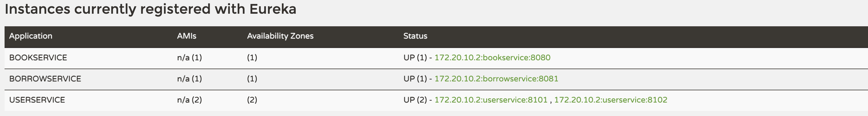Click USERSERVICE availability zones count (2)
Screen dimensions: 868x116
coord(252,100)
